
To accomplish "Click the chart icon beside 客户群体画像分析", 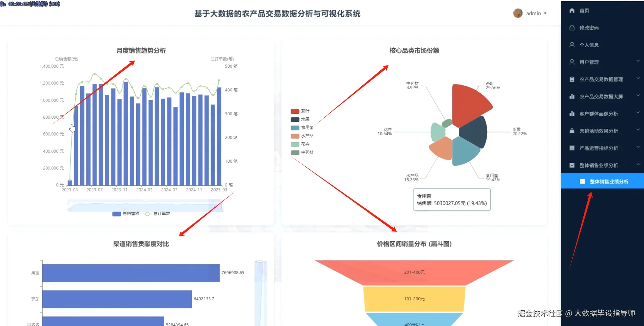I will coord(572,113).
